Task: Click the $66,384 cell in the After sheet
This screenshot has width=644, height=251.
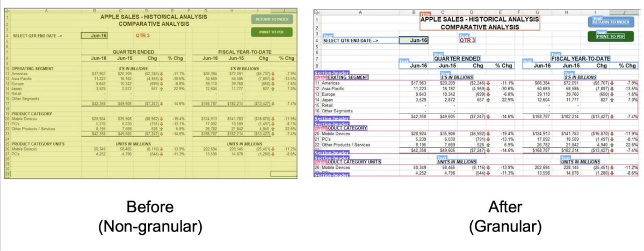Action: coord(542,83)
